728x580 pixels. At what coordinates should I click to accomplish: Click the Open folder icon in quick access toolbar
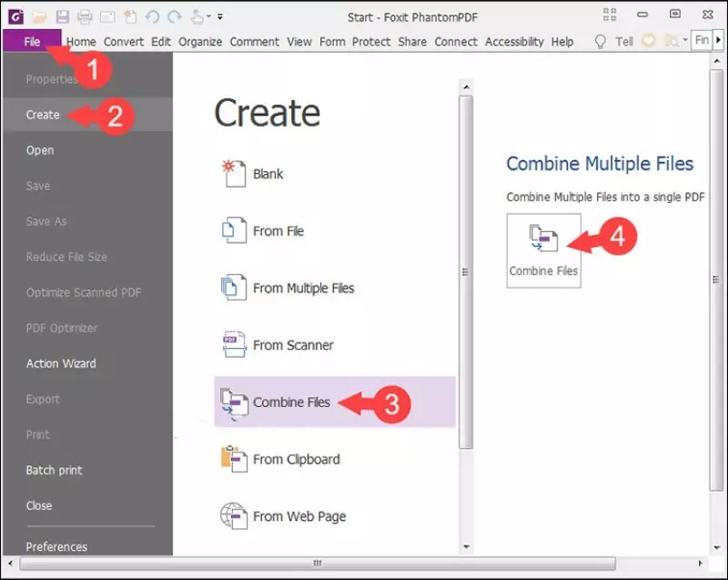(39, 17)
